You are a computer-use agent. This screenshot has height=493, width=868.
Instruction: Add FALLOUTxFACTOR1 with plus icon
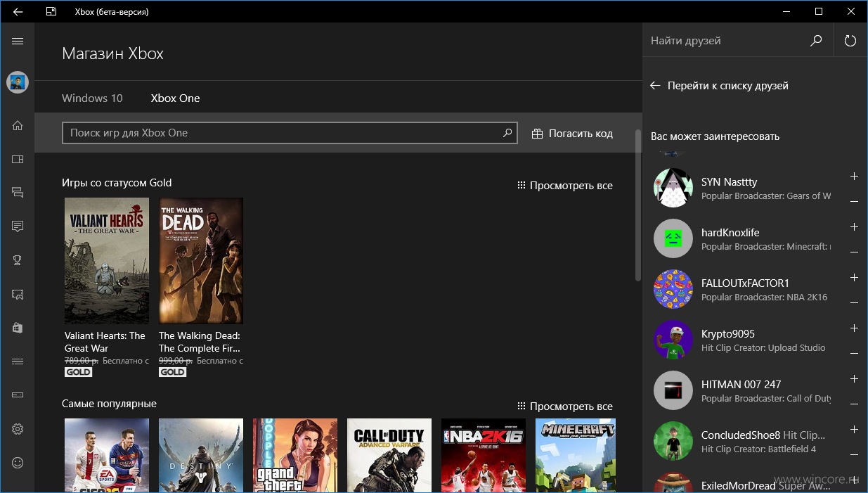[x=854, y=278]
